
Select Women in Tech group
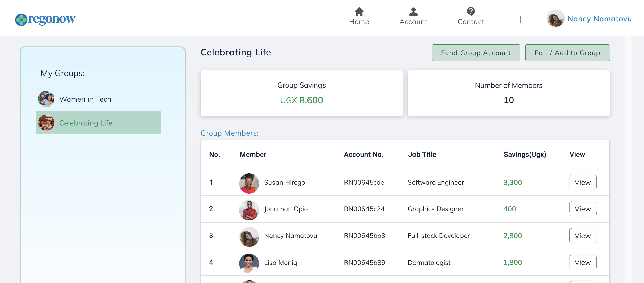point(85,99)
